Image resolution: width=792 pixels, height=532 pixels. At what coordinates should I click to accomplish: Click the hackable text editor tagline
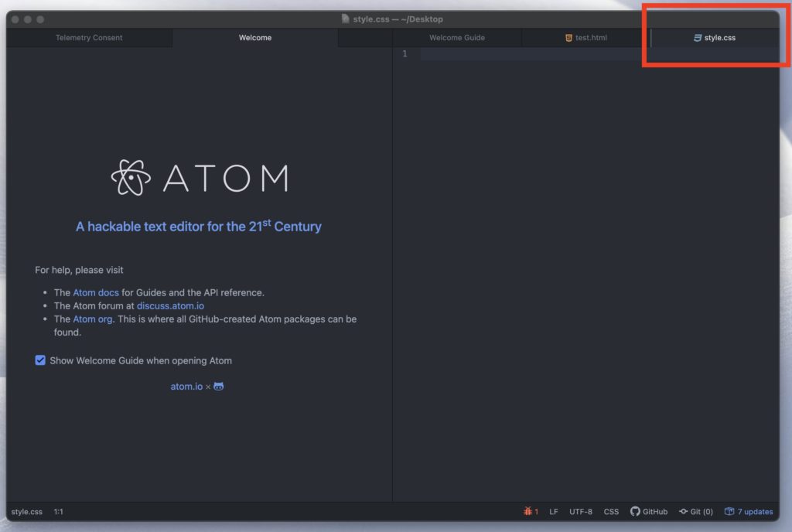[199, 226]
